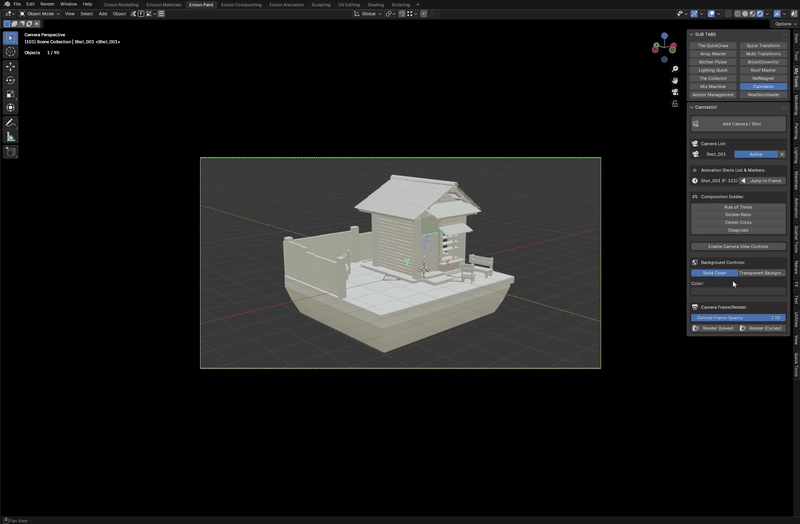Toggle camera view with the camera gizmo icon
This screenshot has height=524, width=800.
point(675,92)
